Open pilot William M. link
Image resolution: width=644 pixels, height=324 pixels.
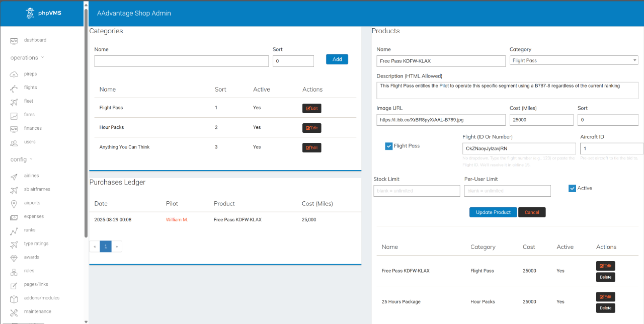(x=177, y=220)
